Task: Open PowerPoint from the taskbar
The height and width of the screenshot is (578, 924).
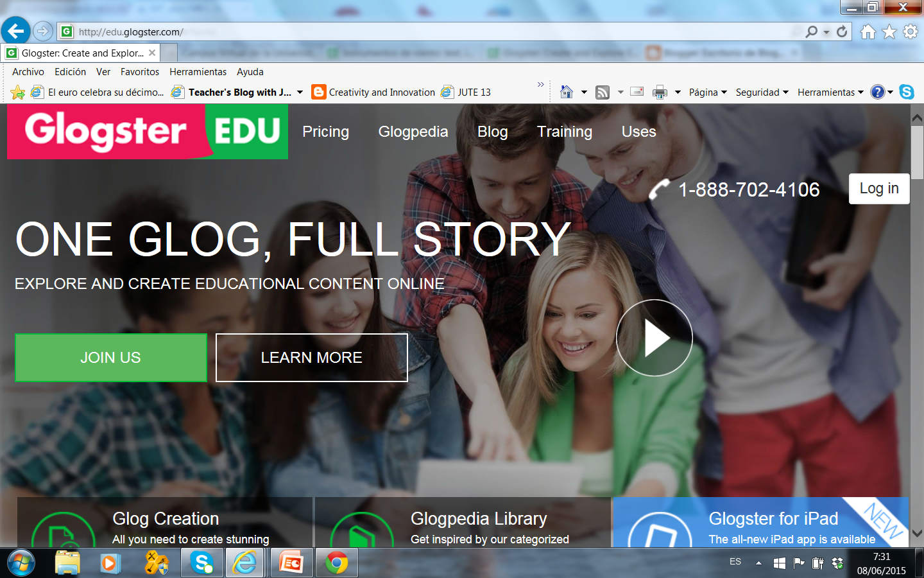Action: click(291, 563)
